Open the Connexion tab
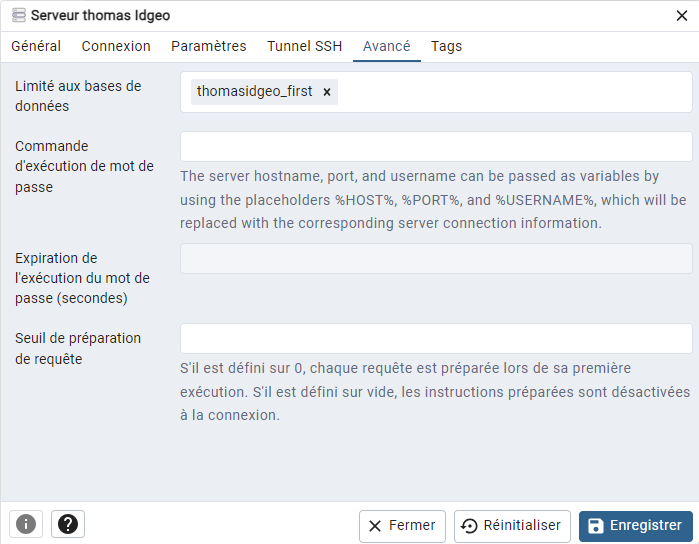Screen dimensions: 699x544 point(116,46)
